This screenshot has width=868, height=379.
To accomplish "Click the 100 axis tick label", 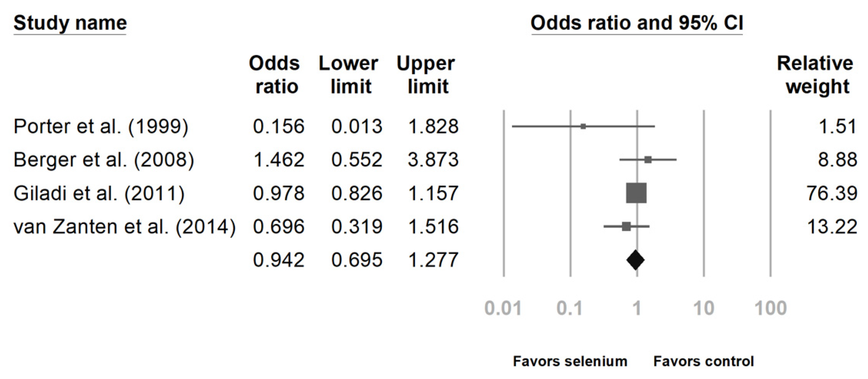I will click(770, 308).
